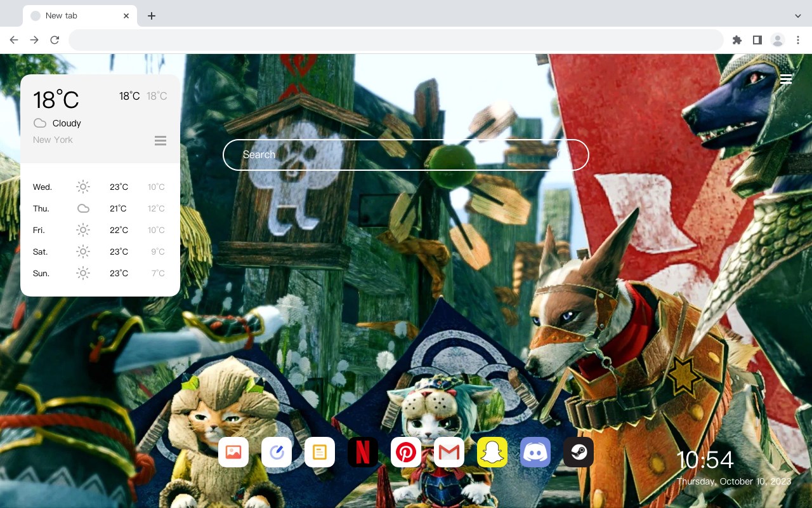
Task: Click the Thursday, October 10, 2023 date
Action: [x=734, y=481]
